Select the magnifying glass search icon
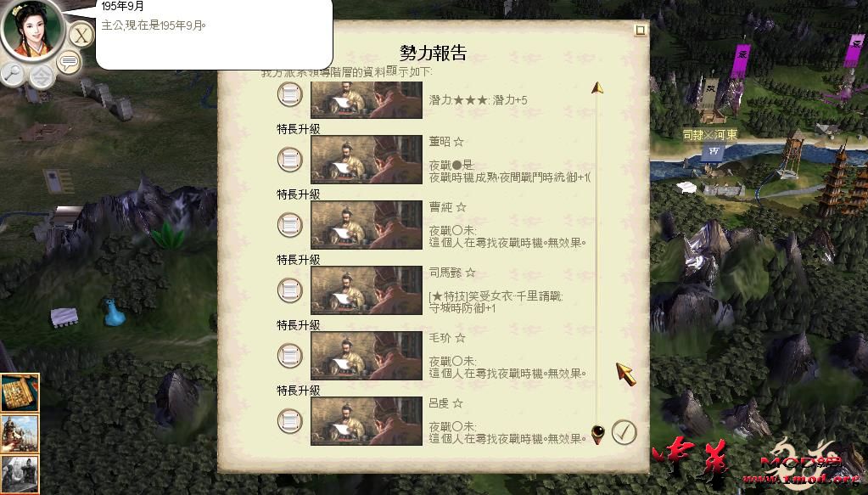This screenshot has height=495, width=868. point(12,74)
